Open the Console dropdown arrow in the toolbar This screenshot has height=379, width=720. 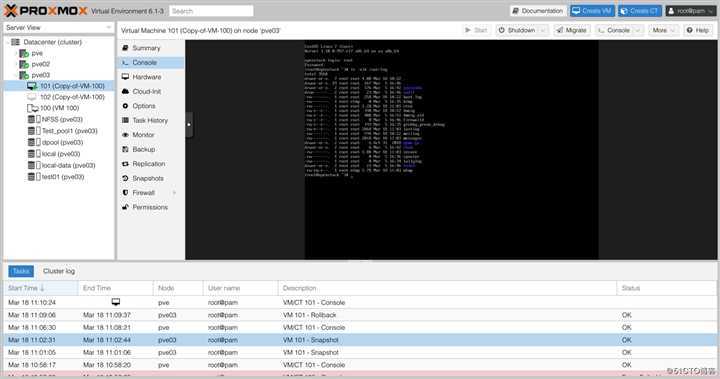[637, 30]
